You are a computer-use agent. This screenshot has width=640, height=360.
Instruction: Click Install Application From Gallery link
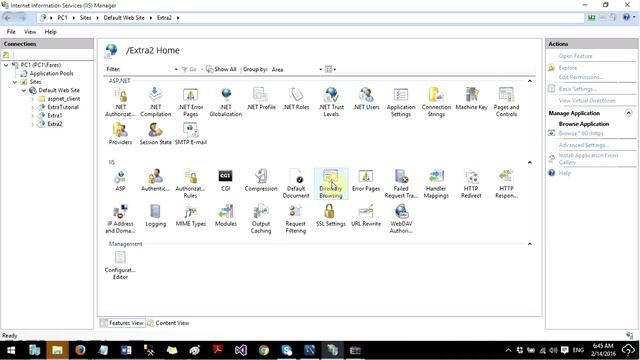(588, 159)
